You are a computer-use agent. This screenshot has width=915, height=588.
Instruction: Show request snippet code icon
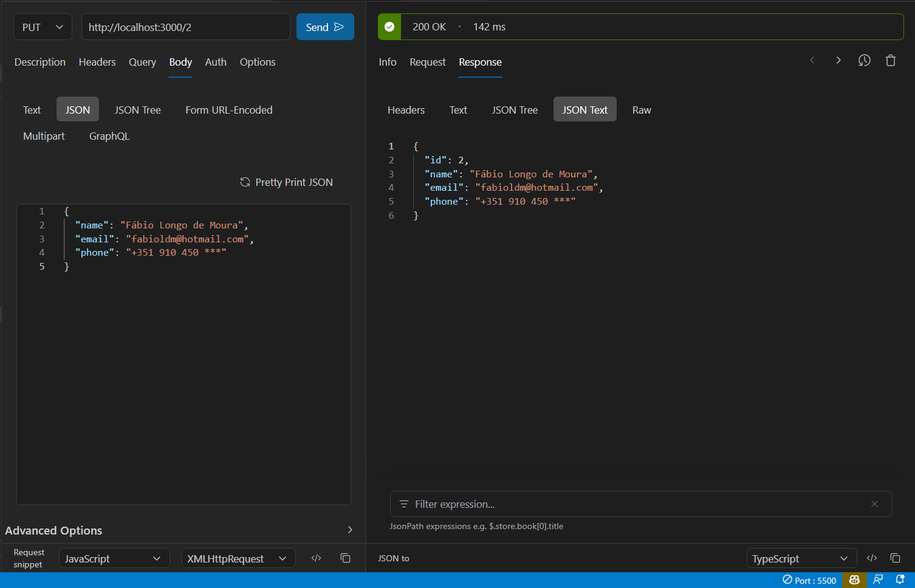316,558
